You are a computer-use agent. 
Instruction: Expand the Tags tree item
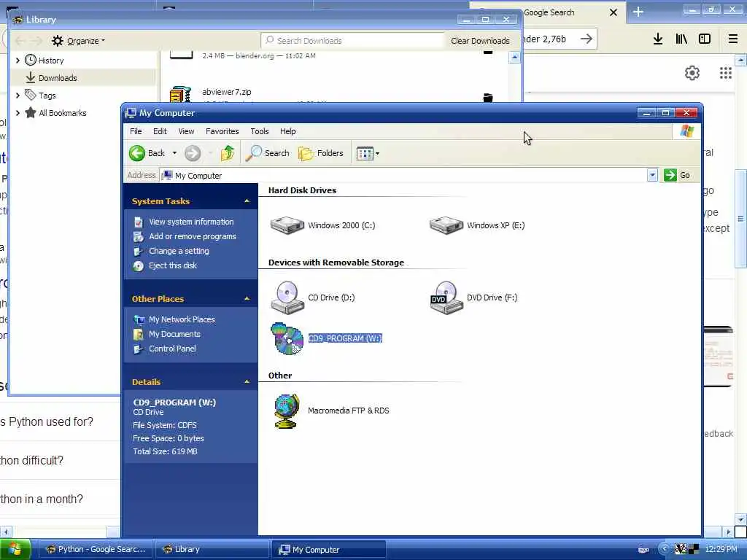coord(18,96)
